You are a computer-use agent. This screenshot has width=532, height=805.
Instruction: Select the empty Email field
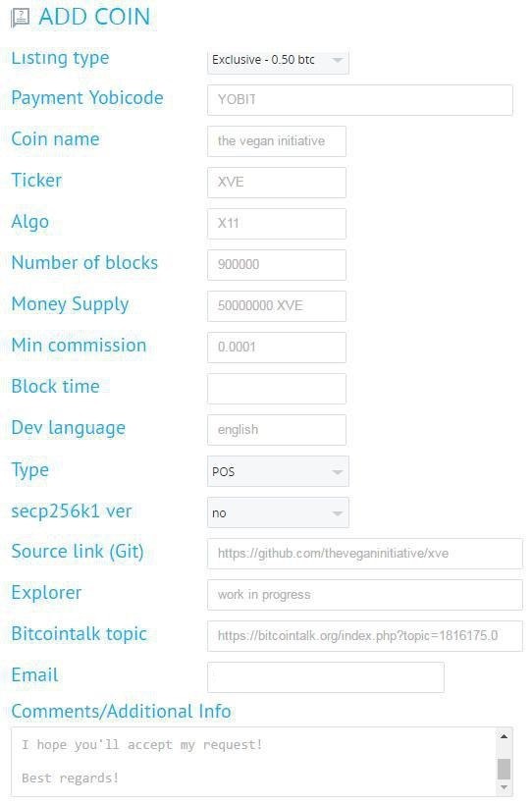click(326, 677)
